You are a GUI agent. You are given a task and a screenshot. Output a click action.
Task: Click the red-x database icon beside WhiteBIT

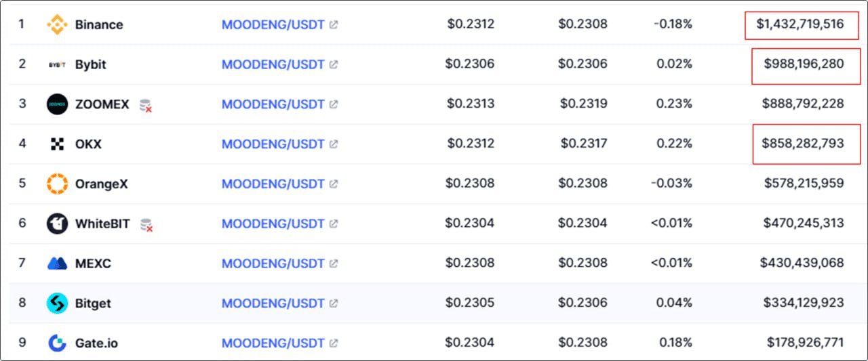coord(146,224)
